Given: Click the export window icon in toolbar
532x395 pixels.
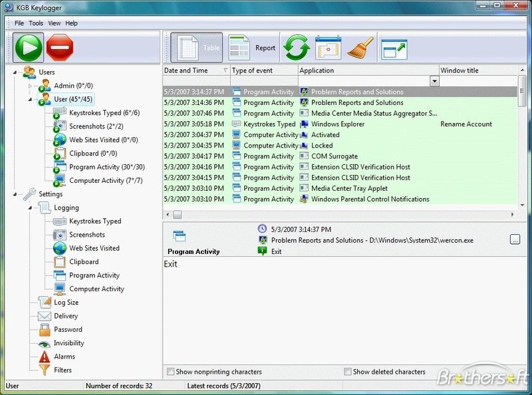Looking at the screenshot, I should 394,49.
